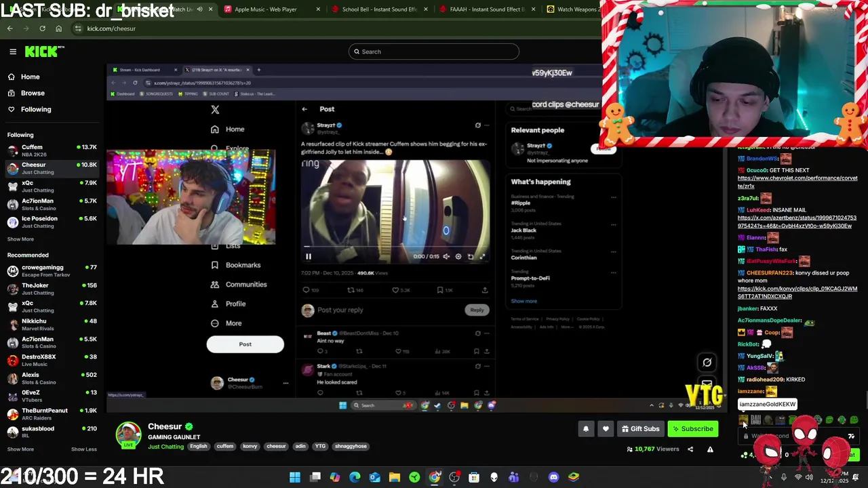
Task: Open Discord from the taskbar
Action: 553,477
